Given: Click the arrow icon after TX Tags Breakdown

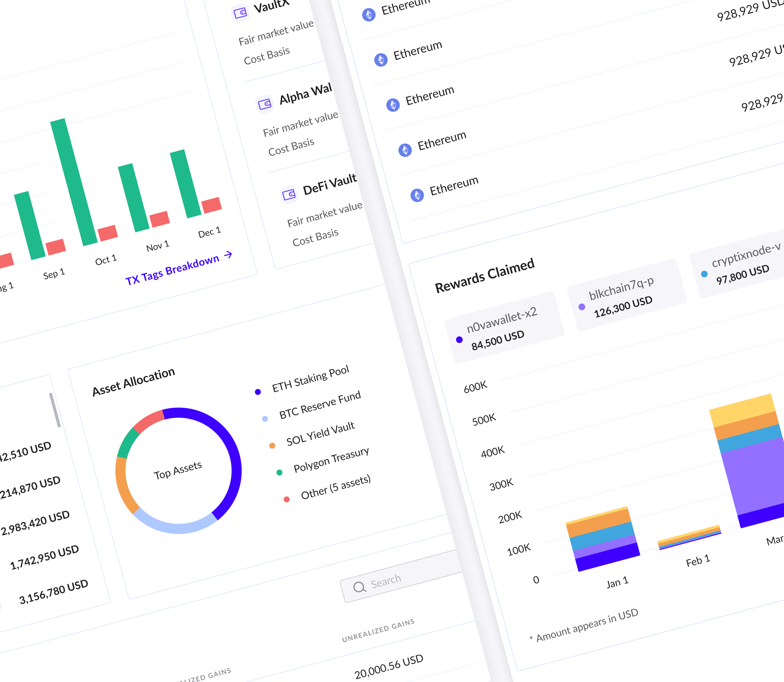Looking at the screenshot, I should coord(228,254).
